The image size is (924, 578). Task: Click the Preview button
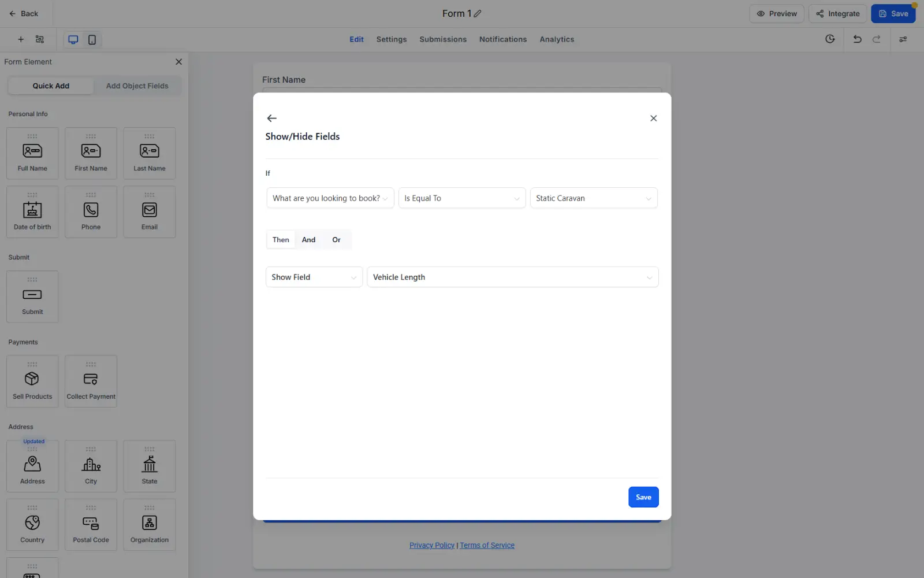click(x=777, y=14)
